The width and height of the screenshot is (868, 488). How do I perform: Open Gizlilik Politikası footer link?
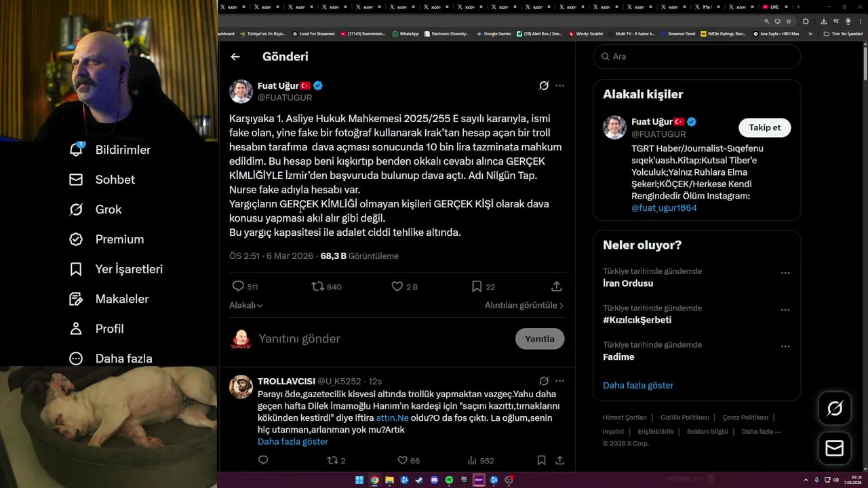[x=684, y=418]
